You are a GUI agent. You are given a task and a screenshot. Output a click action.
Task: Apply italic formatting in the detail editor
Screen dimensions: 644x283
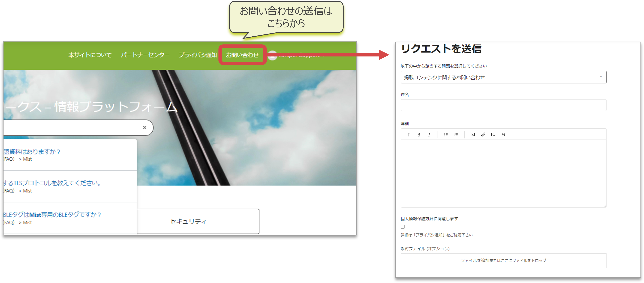coord(429,134)
